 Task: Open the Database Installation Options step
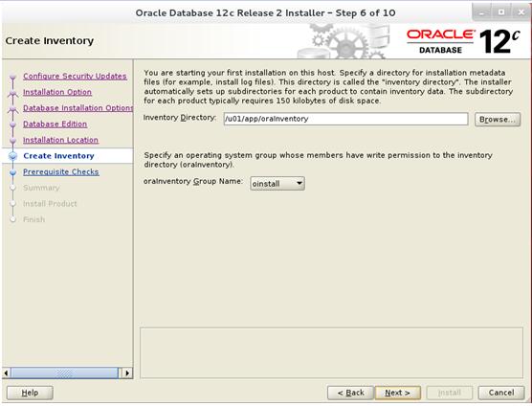point(78,108)
